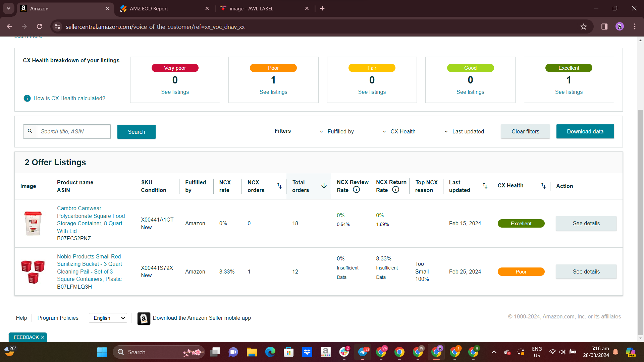Expand the Fulfilled by filter

[x=337, y=131]
